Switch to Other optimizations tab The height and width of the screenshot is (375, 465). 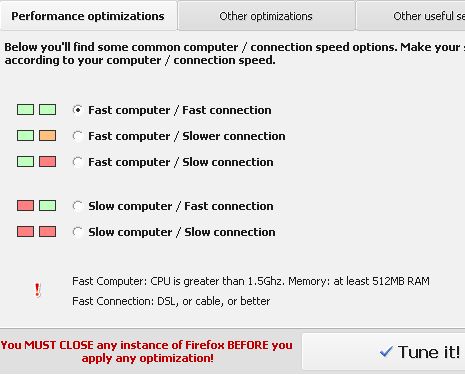point(266,16)
